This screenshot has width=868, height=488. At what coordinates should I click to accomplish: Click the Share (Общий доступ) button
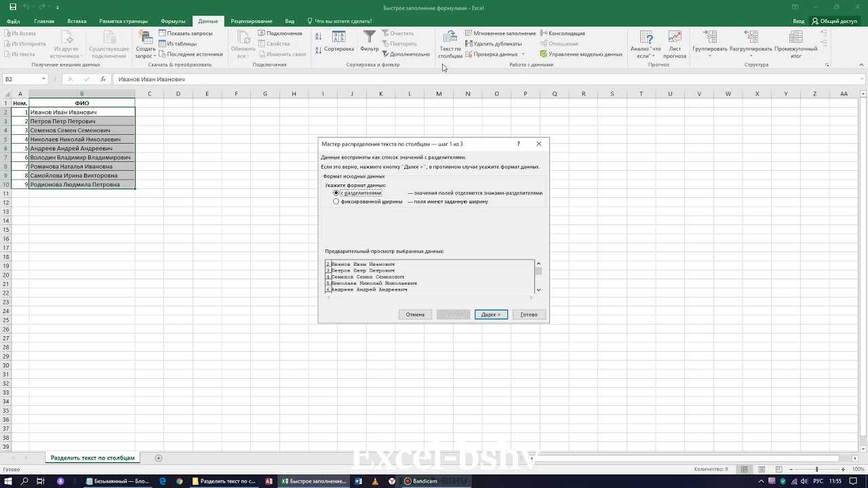pos(835,21)
